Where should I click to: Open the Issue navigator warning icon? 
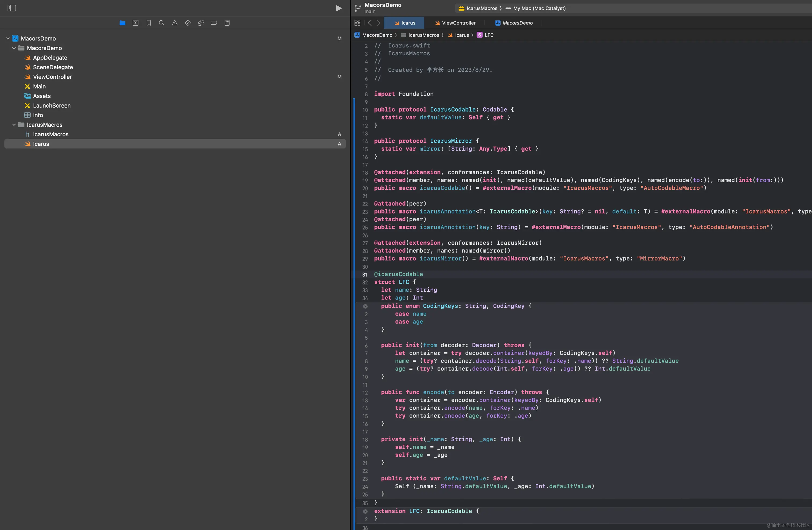coord(175,23)
